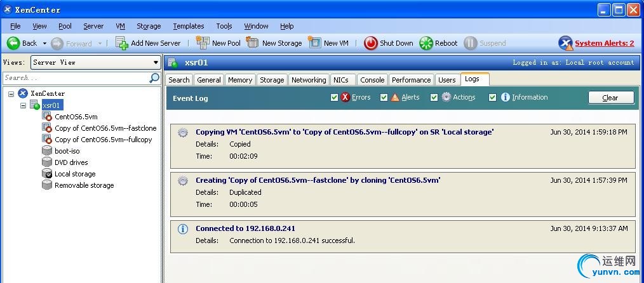Click the CentOS6.5vm stopped VM icon

tap(47, 117)
